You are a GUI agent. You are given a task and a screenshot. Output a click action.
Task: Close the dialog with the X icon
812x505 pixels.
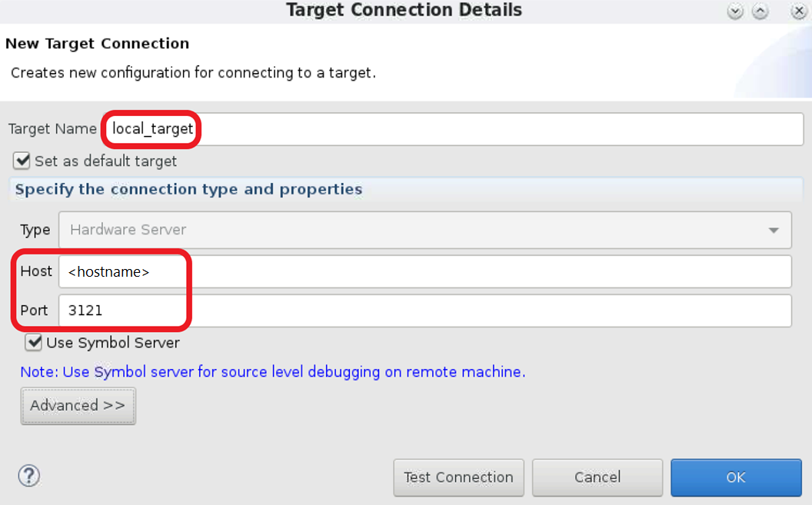799,12
